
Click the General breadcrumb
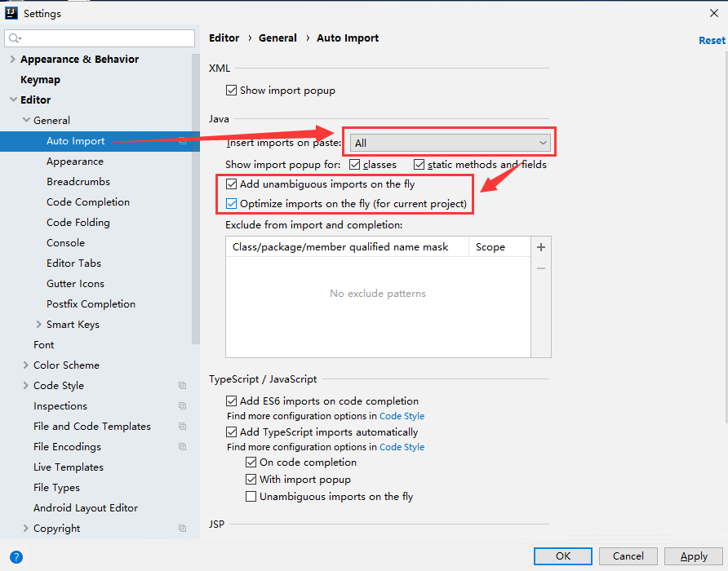tap(277, 38)
